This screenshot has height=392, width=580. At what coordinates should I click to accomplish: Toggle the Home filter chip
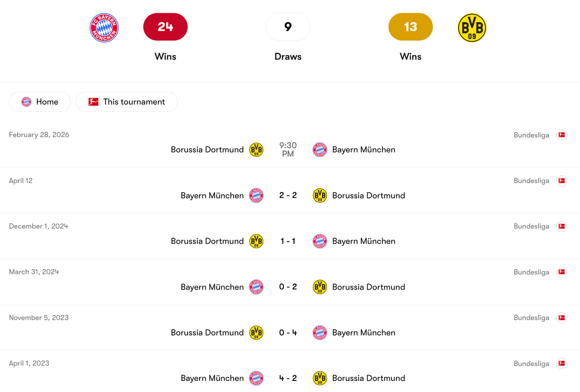40,102
